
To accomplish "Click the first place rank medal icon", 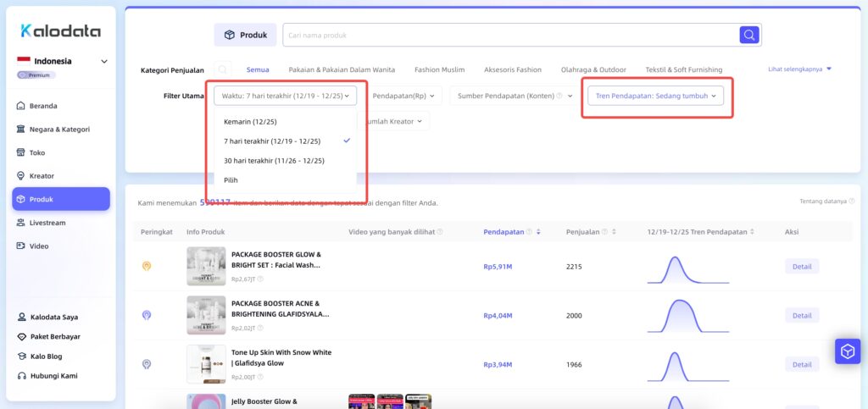I will coord(147,267).
